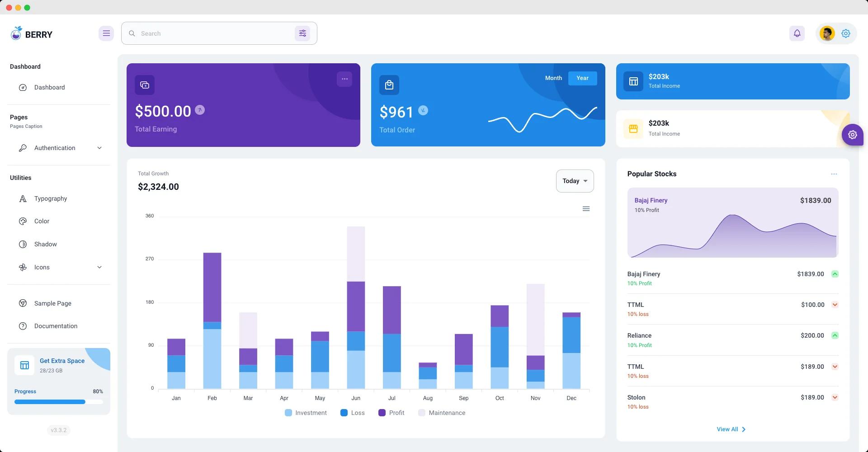Open the Documentation page
Screen dimensions: 868x452
click(x=56, y=326)
